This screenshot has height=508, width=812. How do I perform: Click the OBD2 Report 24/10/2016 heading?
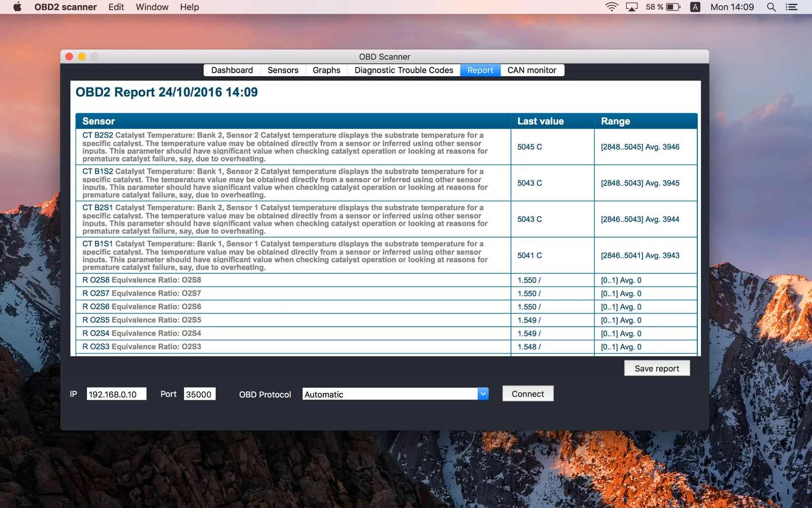(x=166, y=92)
